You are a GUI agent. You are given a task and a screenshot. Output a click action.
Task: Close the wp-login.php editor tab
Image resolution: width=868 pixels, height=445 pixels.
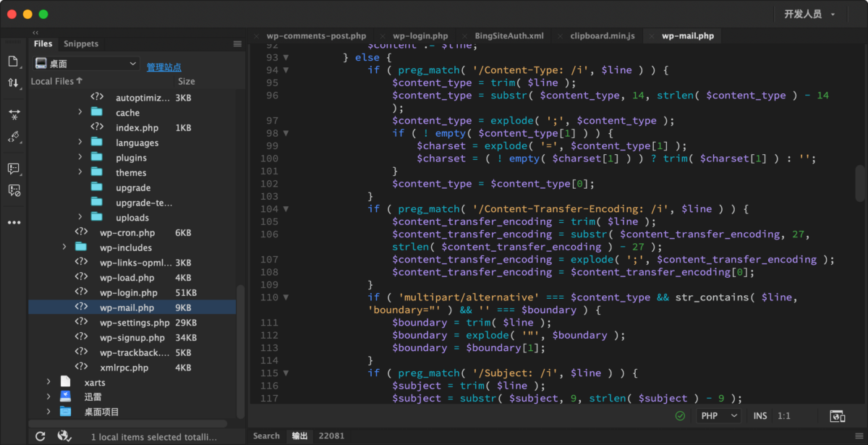tap(383, 36)
